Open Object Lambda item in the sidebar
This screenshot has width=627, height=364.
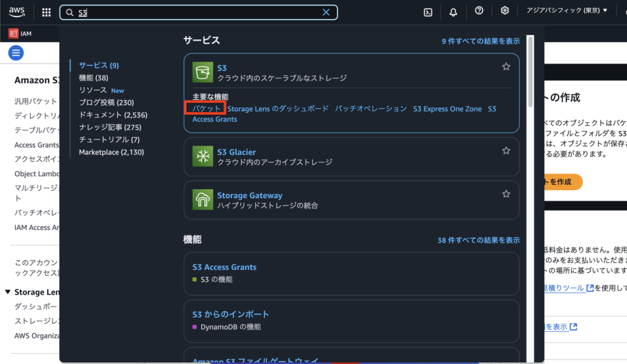point(37,174)
